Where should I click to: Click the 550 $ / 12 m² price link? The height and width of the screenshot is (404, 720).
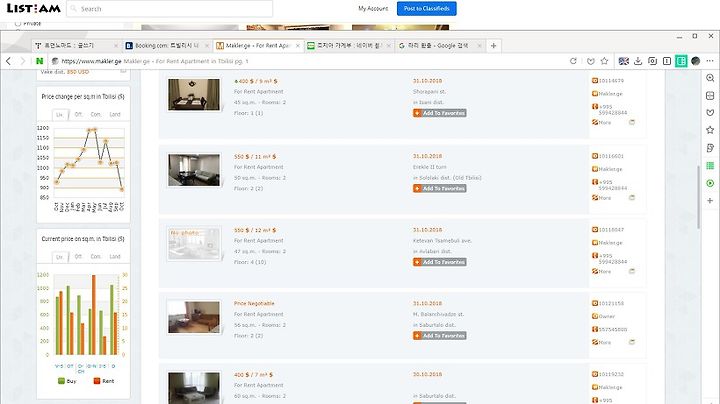(255, 230)
